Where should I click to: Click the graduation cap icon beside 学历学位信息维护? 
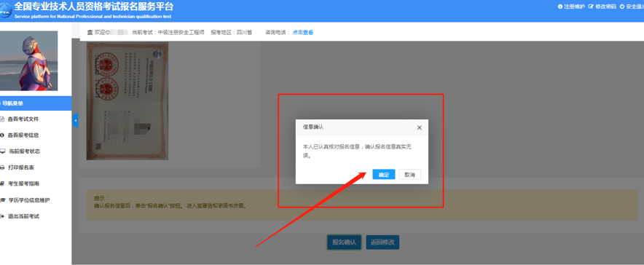point(2,199)
